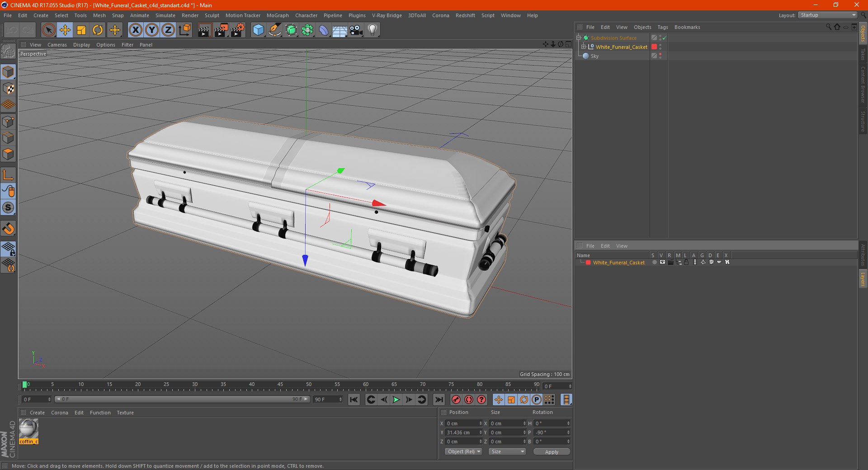Open the Layout Startup dropdown
The width and height of the screenshot is (868, 470).
tap(828, 15)
